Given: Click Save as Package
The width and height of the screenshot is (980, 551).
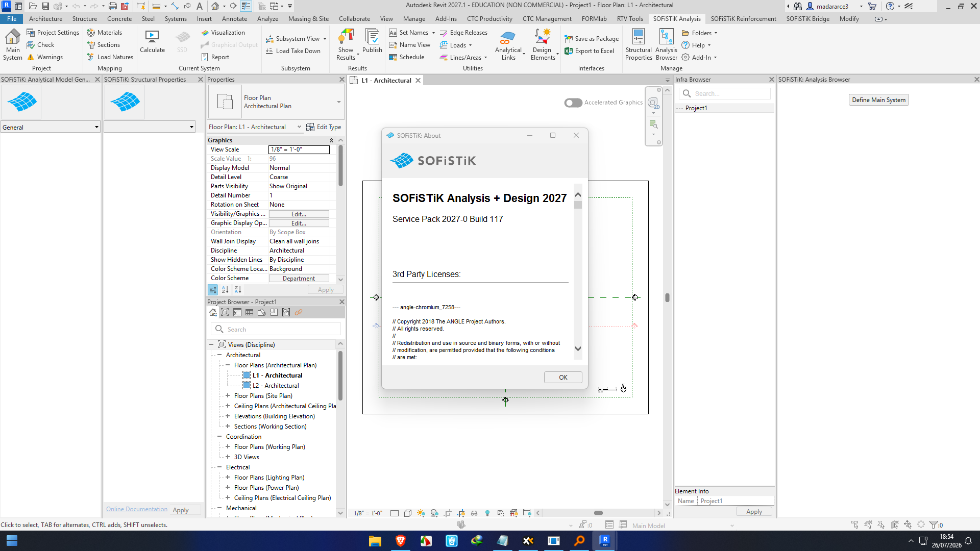Looking at the screenshot, I should 591,39.
